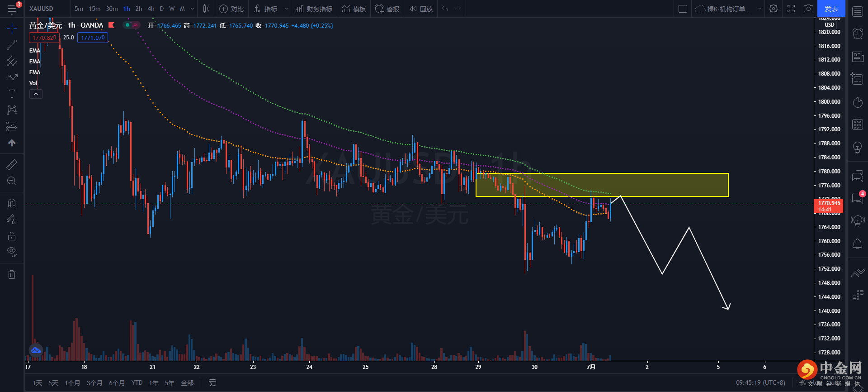The height and width of the screenshot is (392, 868).
Task: Expand the timeframe interval dropdown arrow
Action: pyautogui.click(x=193, y=9)
